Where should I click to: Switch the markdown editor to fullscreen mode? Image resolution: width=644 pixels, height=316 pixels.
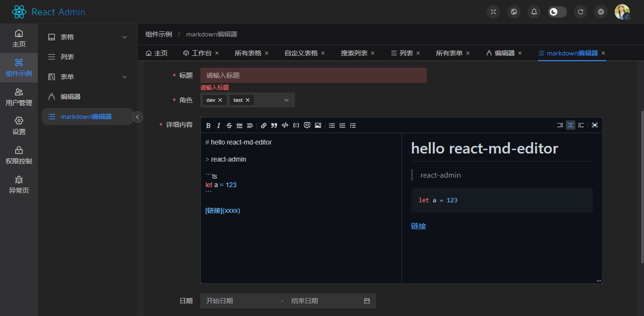click(594, 125)
